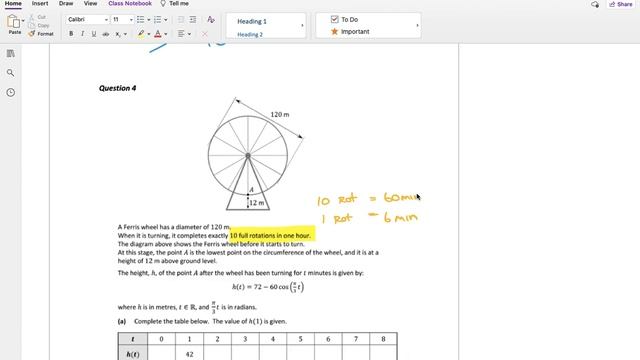Add the Important star tag
Image resolution: width=640 pixels, height=360 pixels.
[x=350, y=31]
